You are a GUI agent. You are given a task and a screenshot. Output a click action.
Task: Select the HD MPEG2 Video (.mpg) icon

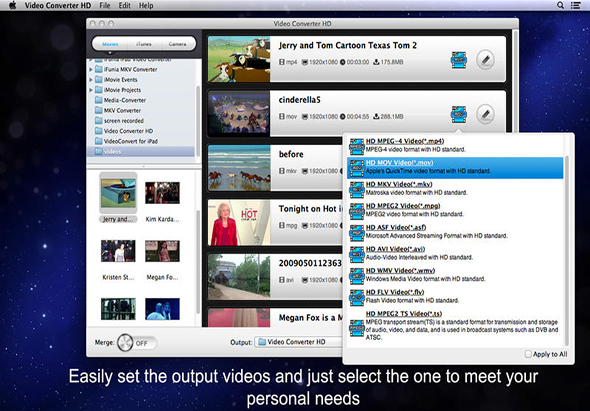tap(356, 211)
